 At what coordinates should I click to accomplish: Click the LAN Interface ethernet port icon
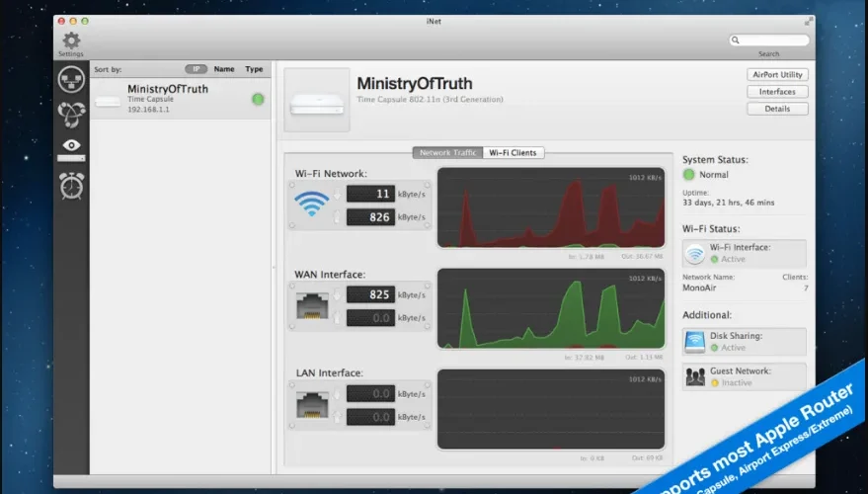[312, 405]
